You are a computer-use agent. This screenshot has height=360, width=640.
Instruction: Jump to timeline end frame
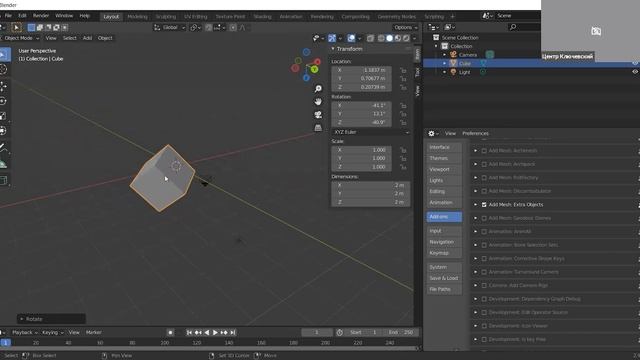233,333
